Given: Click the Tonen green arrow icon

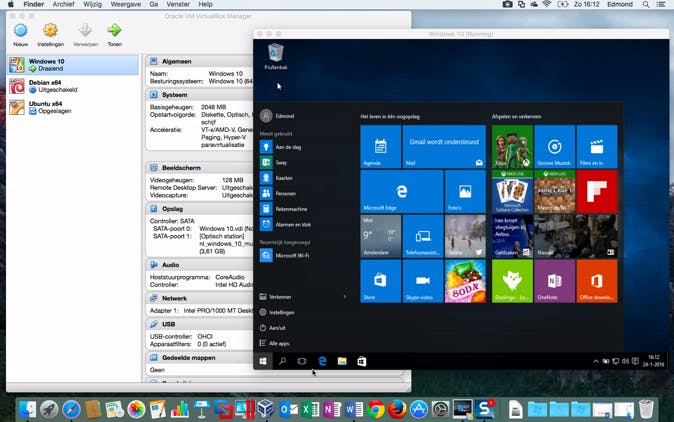Looking at the screenshot, I should (114, 31).
